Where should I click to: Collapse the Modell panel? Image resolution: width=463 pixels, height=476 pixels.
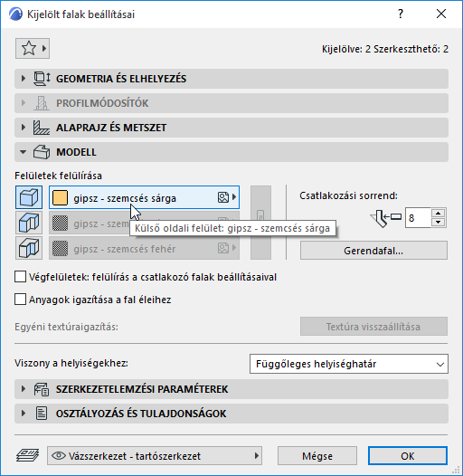click(23, 152)
